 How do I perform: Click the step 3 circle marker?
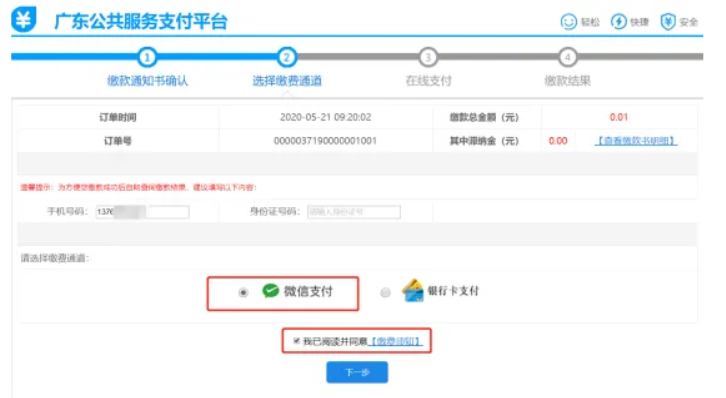coord(428,57)
